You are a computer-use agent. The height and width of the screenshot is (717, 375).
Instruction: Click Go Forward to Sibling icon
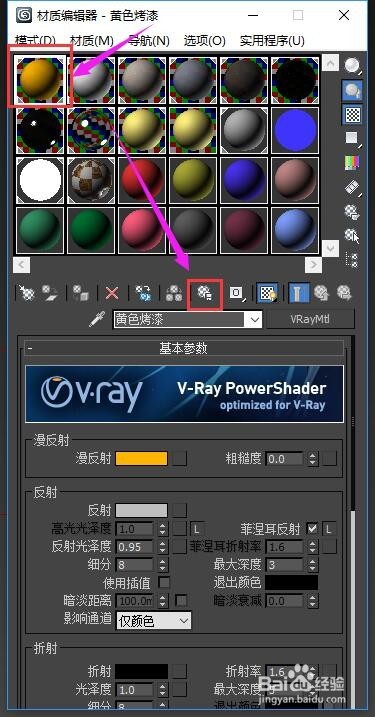click(343, 293)
